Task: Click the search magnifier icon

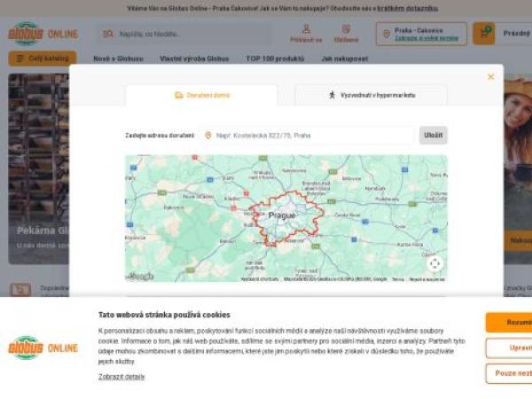Action: tap(108, 34)
